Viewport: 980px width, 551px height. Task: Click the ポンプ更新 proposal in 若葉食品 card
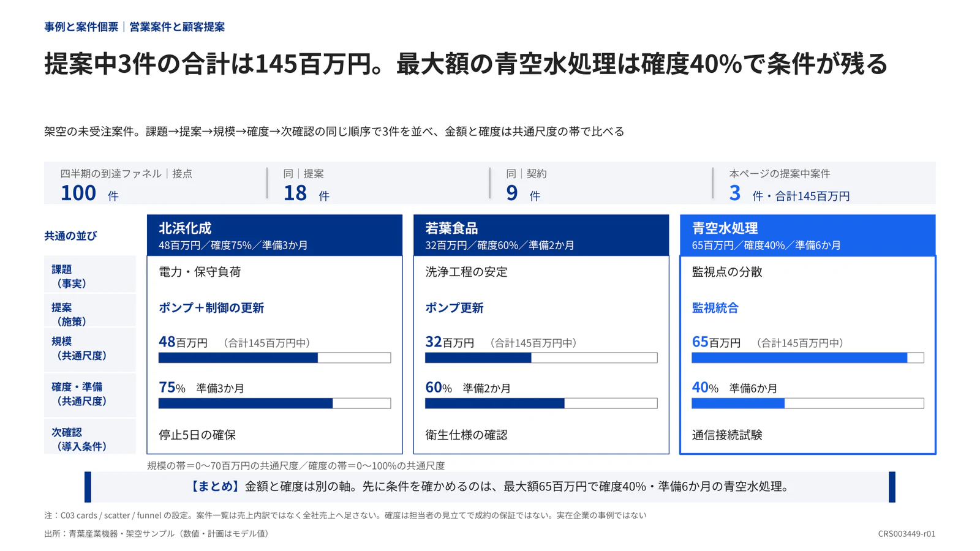[454, 308]
